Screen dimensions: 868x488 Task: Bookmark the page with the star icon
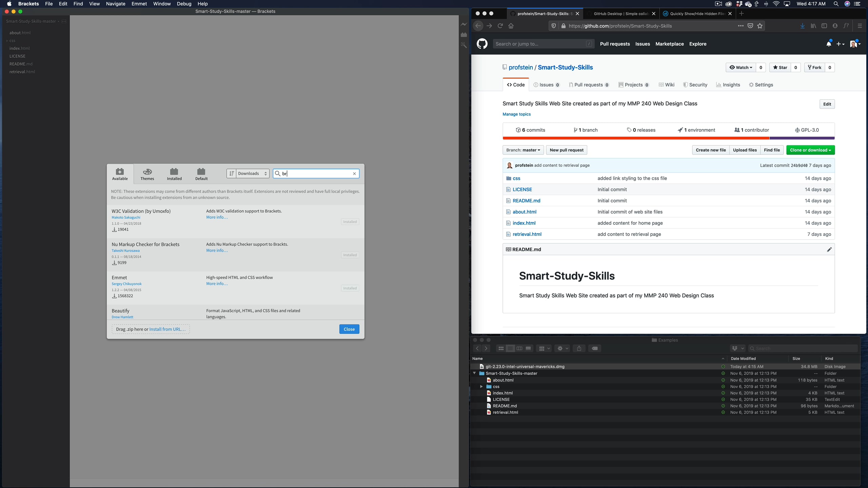[760, 26]
